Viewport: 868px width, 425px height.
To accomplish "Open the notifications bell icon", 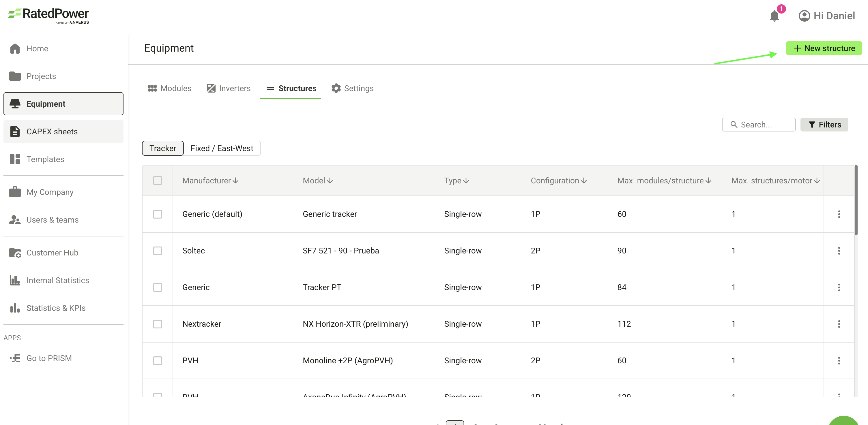I will click(774, 16).
